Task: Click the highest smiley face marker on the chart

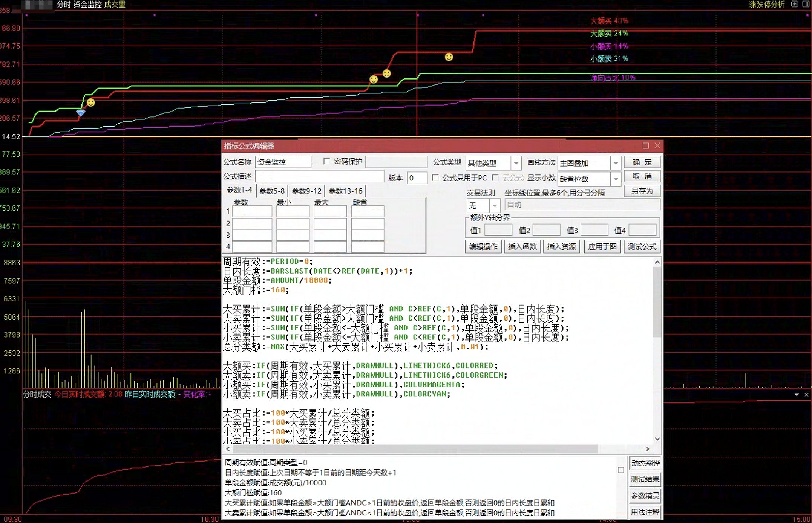Action: pyautogui.click(x=449, y=57)
